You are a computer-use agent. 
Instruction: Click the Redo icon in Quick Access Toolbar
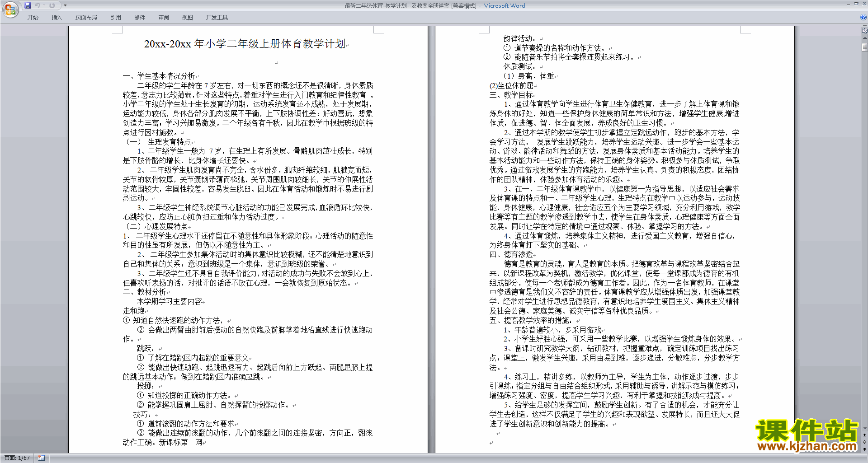pyautogui.click(x=52, y=5)
